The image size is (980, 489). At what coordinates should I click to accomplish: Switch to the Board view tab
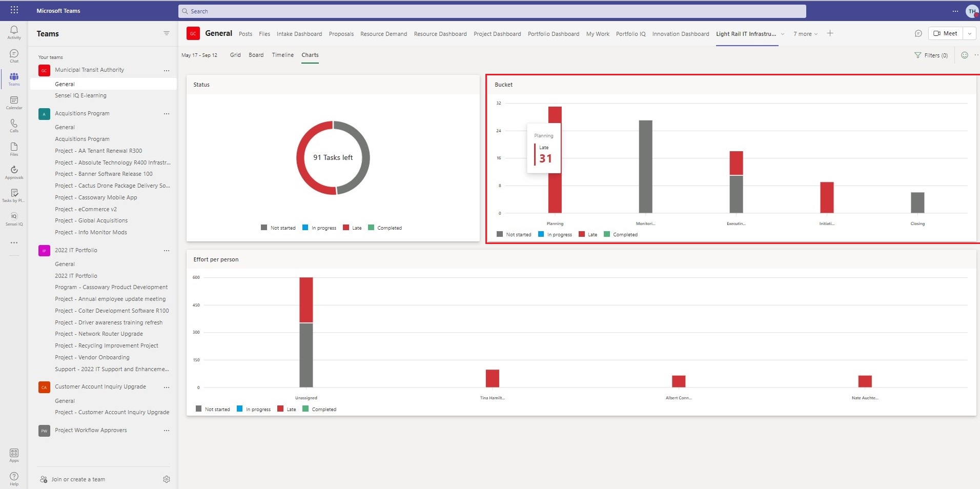256,55
